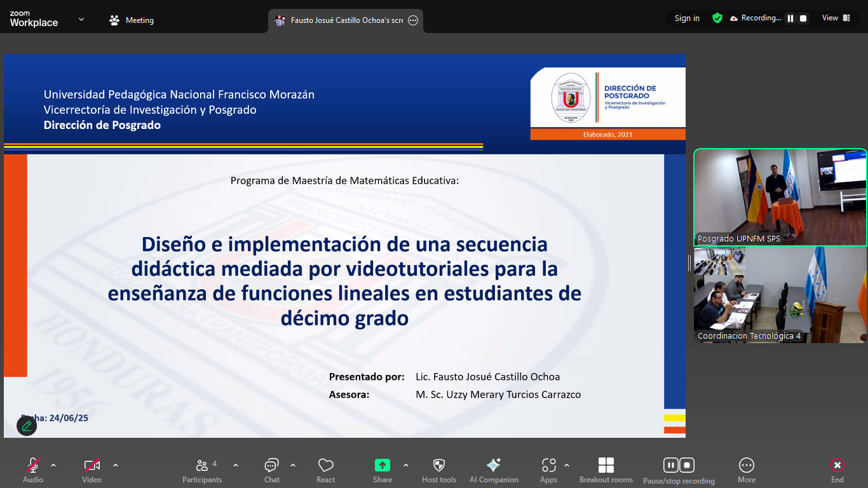Screen dimensions: 868x488
Task: Open the More options menu
Action: tap(747, 470)
